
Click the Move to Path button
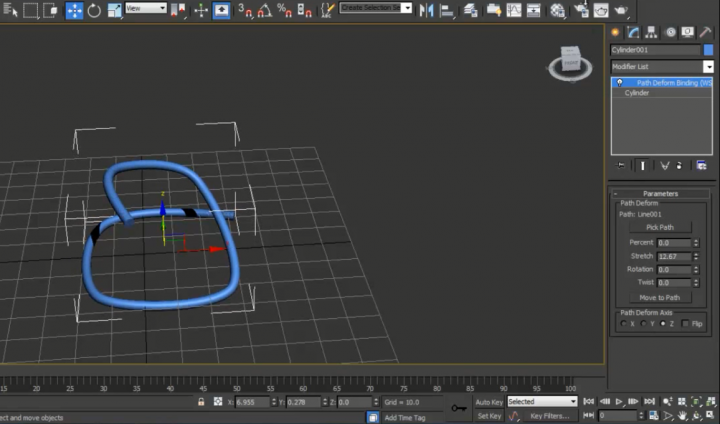coord(659,297)
